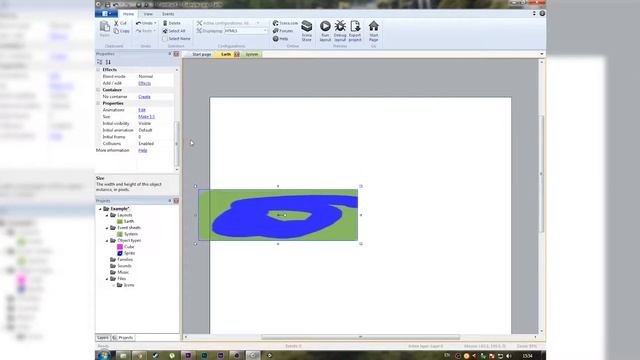Close the Earth layout tab
This screenshot has width=640, height=360.
pyautogui.click(x=237, y=54)
